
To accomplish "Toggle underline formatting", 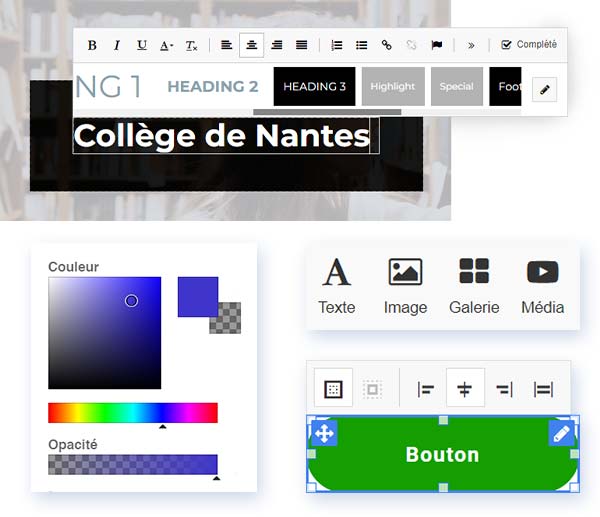I will 142,45.
